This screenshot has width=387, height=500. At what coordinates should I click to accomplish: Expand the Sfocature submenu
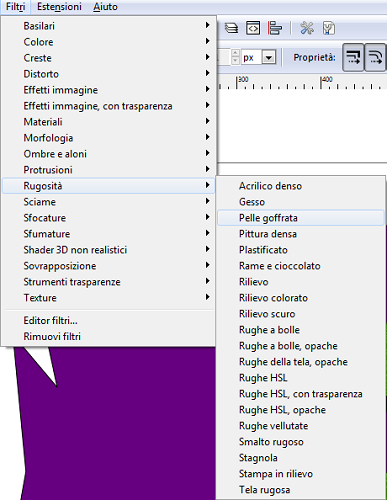coord(109,218)
